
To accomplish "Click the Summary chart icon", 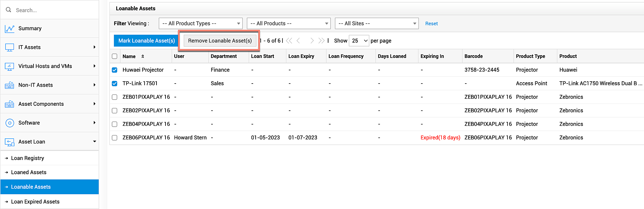I will (10, 29).
